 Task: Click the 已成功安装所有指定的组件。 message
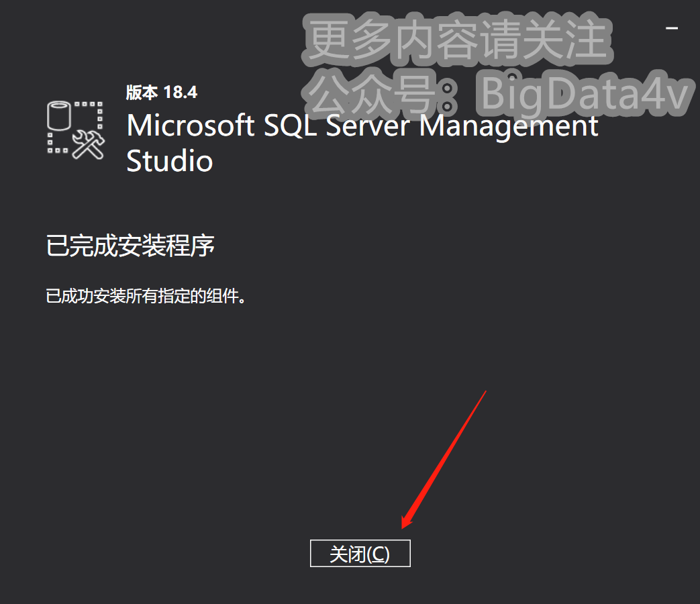pyautogui.click(x=146, y=296)
